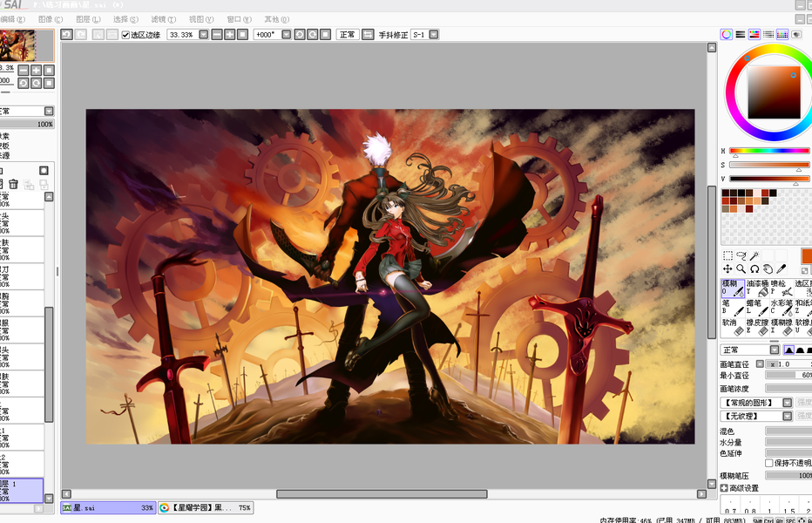Viewport: 812px width, 523px height.
Task: Open the 画笔直径 brush size multiplier dropdown
Action: click(760, 363)
